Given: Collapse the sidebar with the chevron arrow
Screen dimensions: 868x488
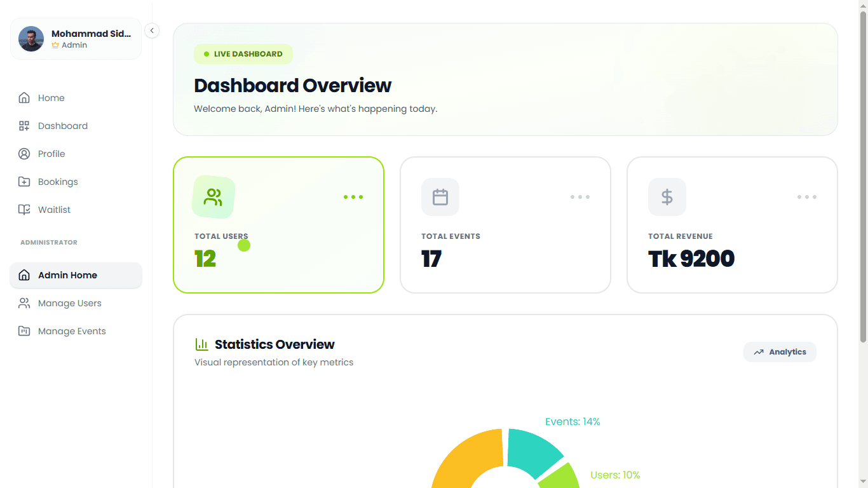Looking at the screenshot, I should click(152, 30).
